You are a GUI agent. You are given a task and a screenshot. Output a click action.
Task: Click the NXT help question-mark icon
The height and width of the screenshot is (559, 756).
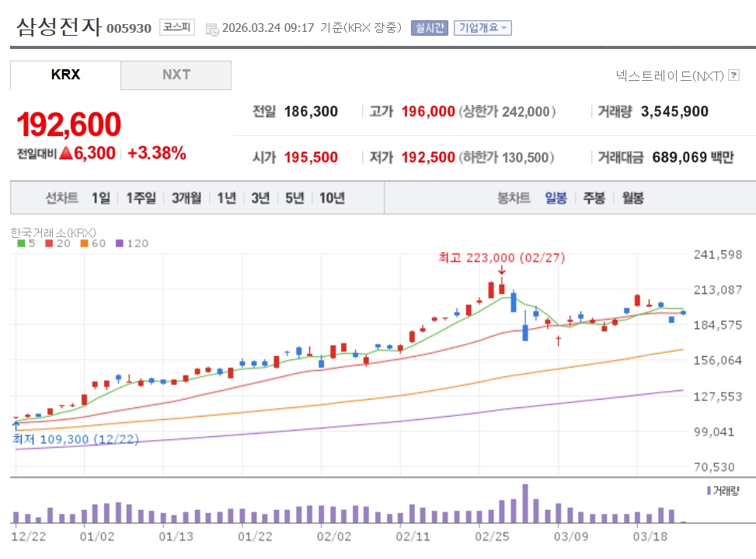coord(734,75)
